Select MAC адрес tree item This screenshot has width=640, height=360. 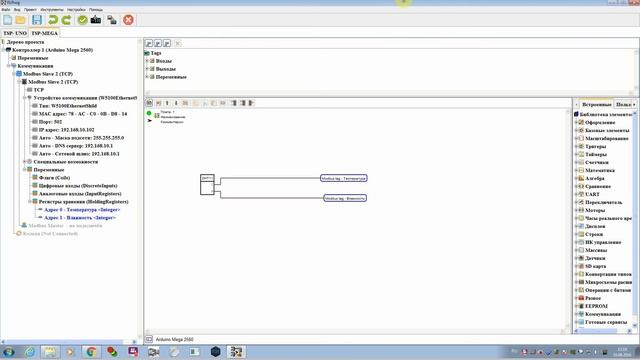[83, 114]
